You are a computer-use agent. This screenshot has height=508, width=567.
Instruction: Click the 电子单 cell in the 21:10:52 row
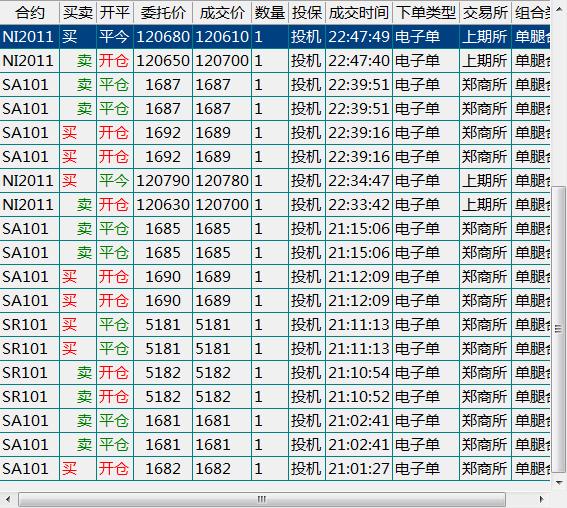(x=426, y=397)
